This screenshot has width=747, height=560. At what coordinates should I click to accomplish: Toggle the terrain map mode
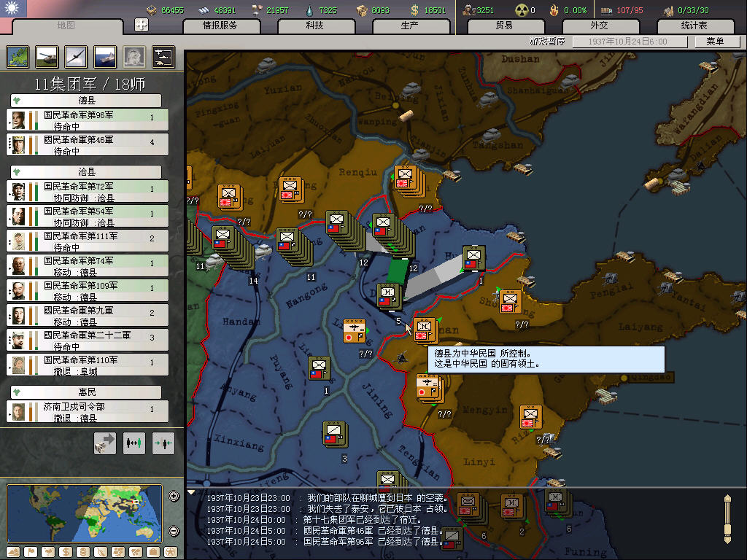[x=12, y=551]
